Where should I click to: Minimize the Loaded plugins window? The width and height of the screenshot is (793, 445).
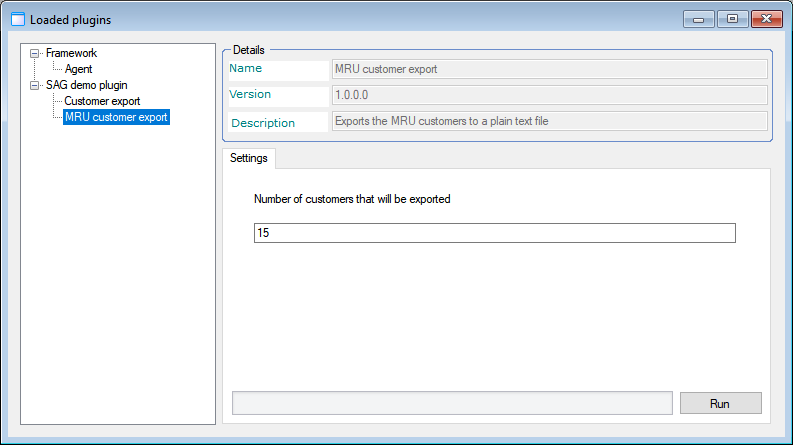697,19
